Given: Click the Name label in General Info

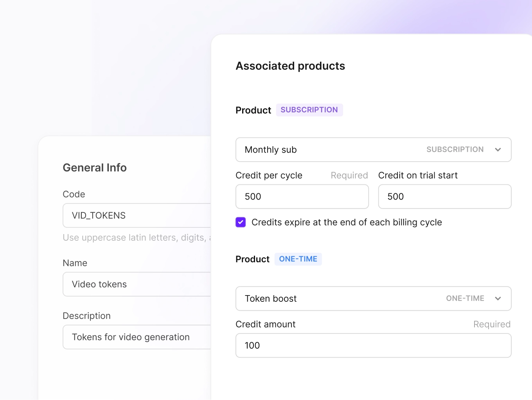Looking at the screenshot, I should point(75,263).
